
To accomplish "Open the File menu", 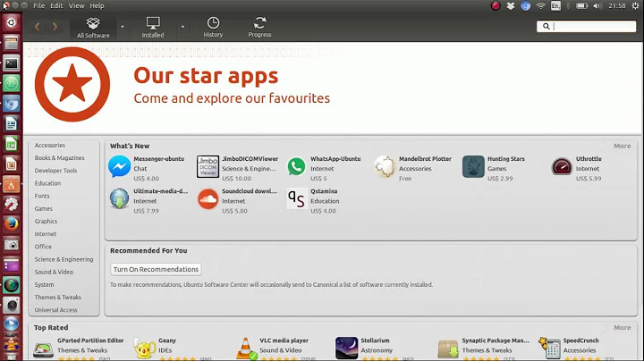I will pyautogui.click(x=39, y=5).
